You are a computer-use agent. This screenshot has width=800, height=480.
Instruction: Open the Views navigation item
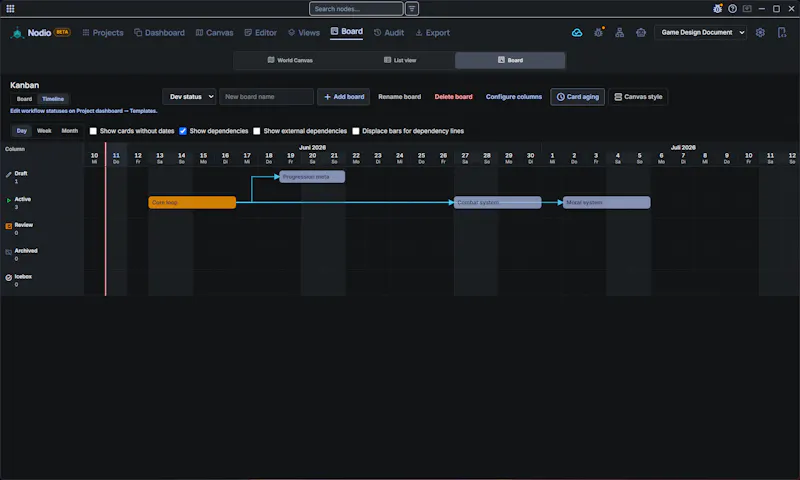[x=304, y=33]
